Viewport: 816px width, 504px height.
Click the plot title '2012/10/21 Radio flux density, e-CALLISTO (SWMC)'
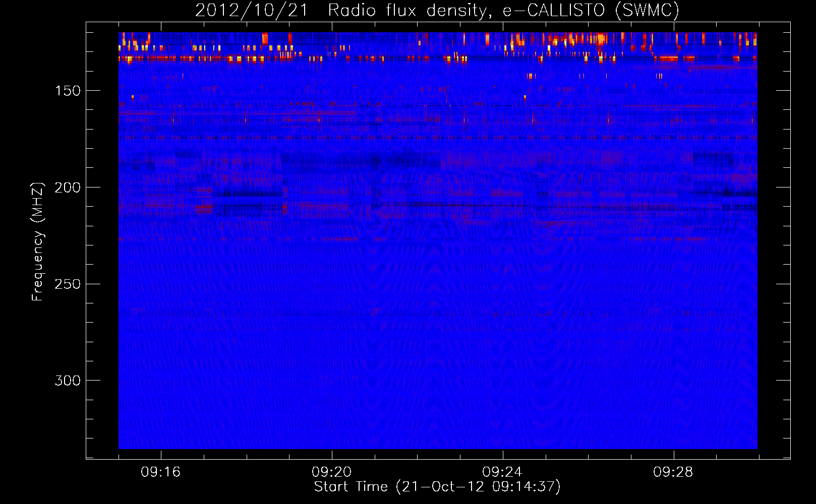[x=437, y=10]
